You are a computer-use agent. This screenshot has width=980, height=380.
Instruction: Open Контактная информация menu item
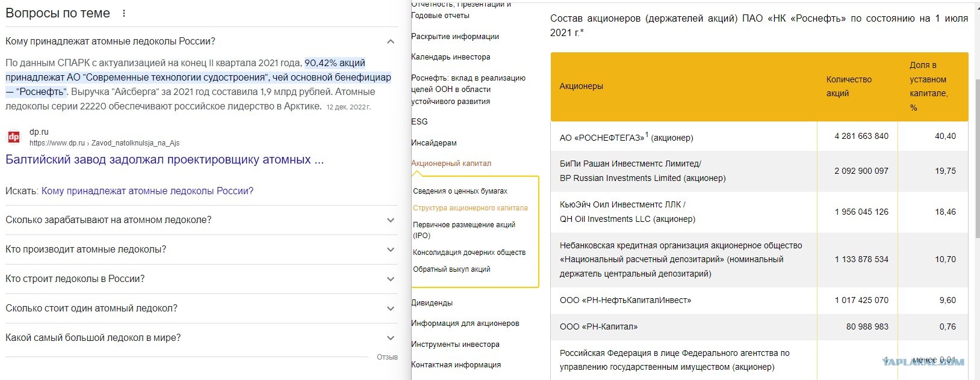pos(456,365)
